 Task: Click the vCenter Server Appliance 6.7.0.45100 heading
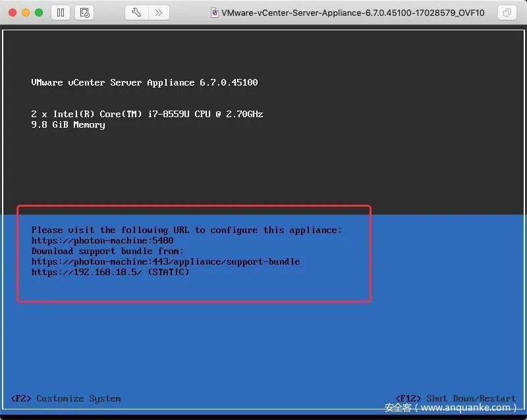coord(144,83)
